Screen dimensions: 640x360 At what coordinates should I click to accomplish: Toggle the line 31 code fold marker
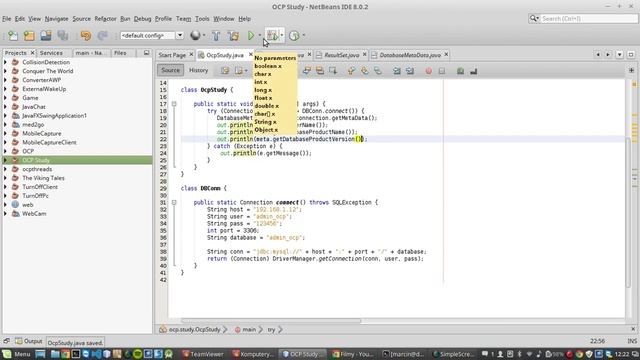coord(174,202)
